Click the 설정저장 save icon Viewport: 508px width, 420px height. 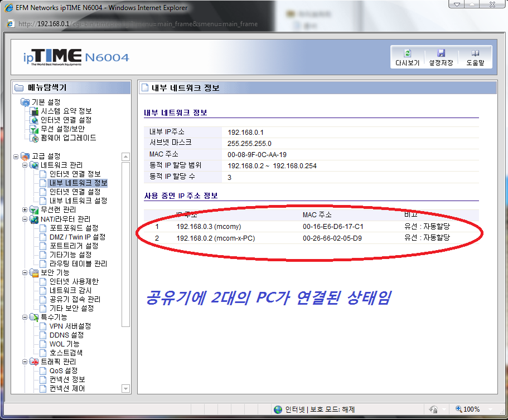[441, 53]
